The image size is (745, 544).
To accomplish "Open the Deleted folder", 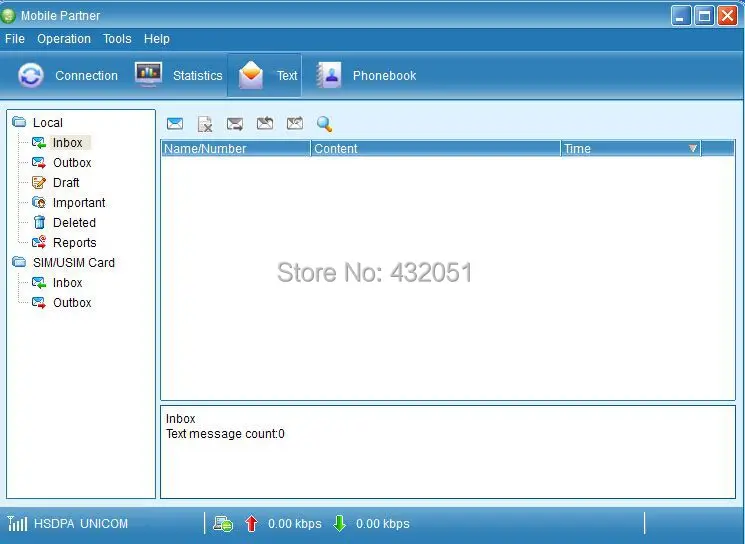I will [x=74, y=222].
